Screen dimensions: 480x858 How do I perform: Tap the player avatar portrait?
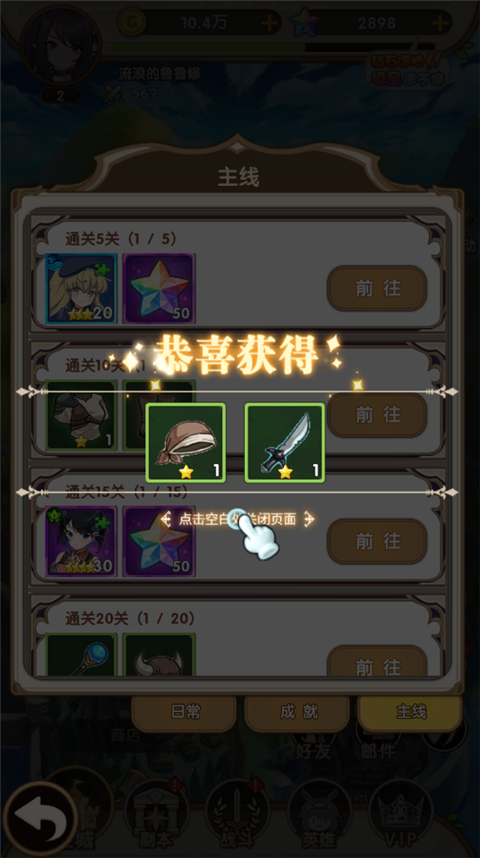coord(61,45)
